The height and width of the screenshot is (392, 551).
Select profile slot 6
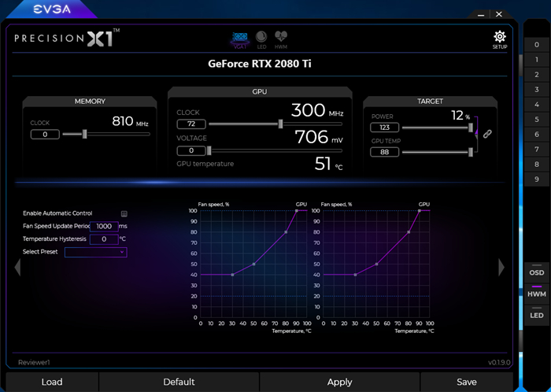[x=537, y=135]
